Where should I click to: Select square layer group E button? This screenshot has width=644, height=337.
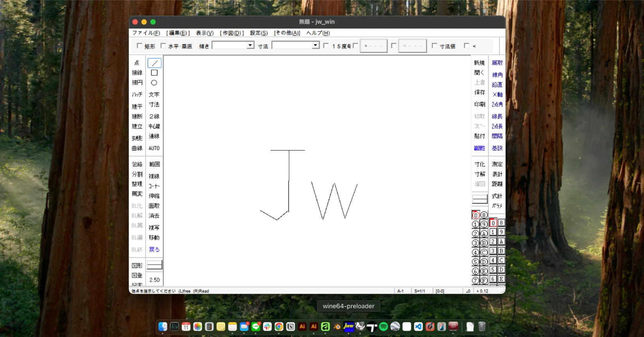tap(501, 279)
